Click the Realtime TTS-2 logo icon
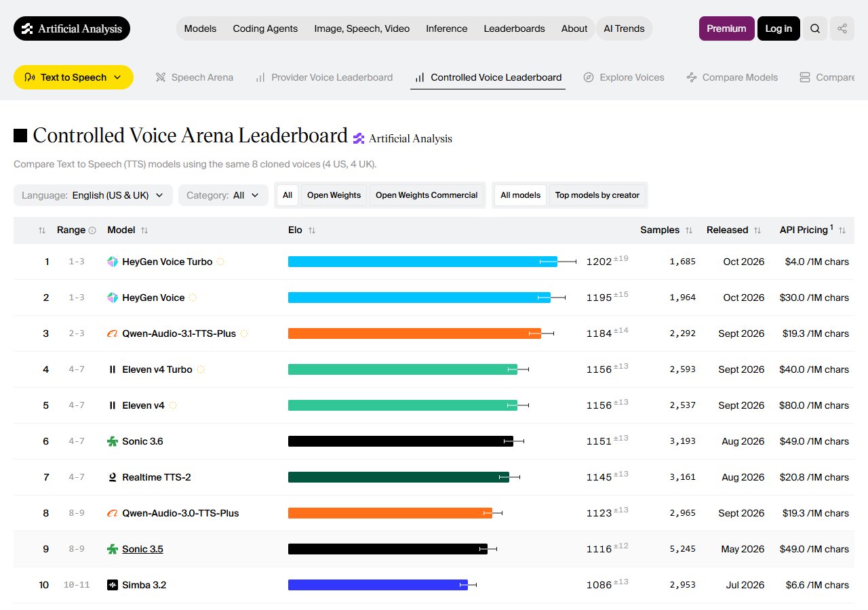 coord(113,477)
